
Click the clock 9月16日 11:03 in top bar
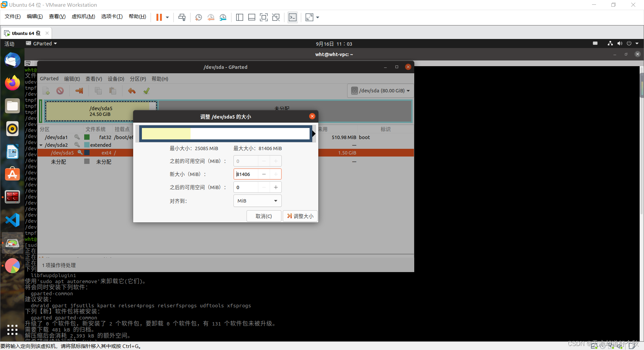pyautogui.click(x=334, y=44)
